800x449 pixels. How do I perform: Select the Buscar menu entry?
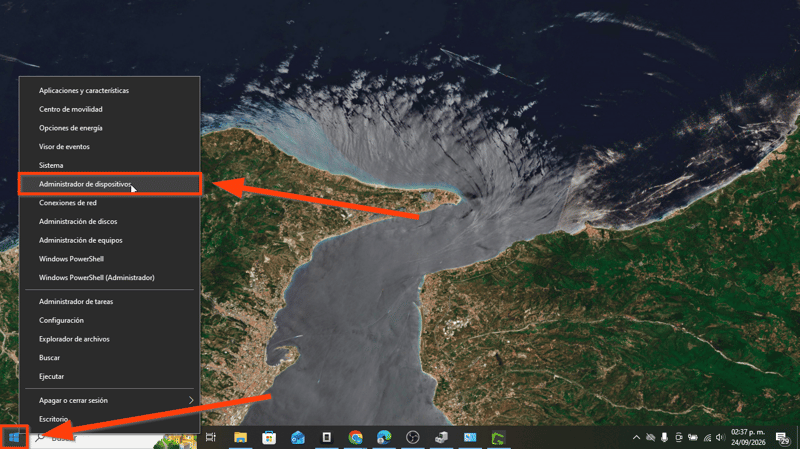[x=109, y=358]
